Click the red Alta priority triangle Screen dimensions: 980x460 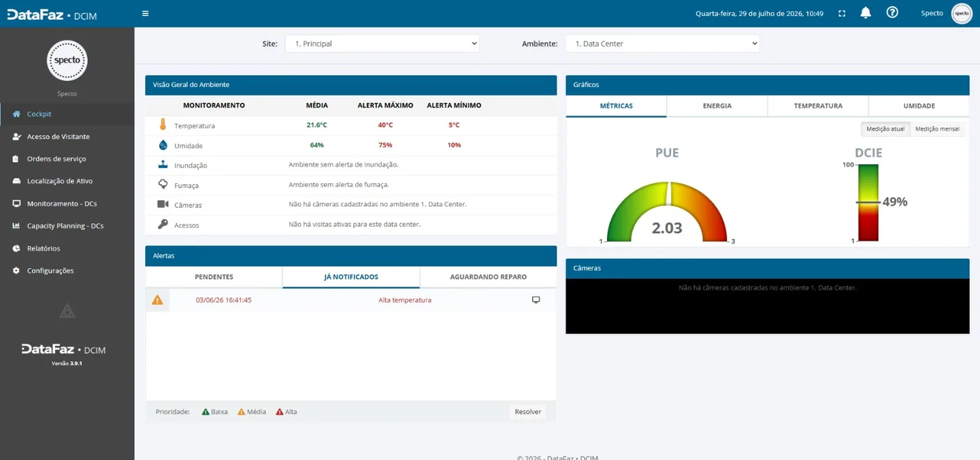[279, 412]
